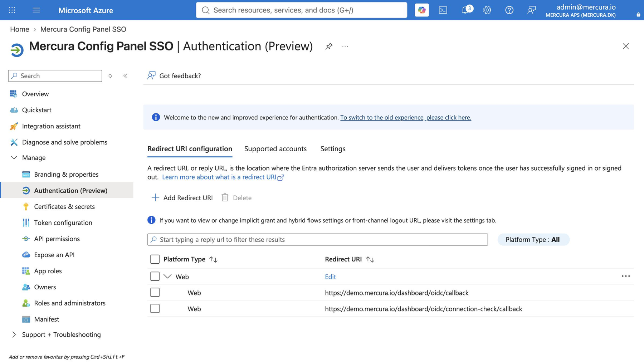Image resolution: width=644 pixels, height=362 pixels.
Task: Sort by Redirect URI arrows
Action: tap(370, 259)
